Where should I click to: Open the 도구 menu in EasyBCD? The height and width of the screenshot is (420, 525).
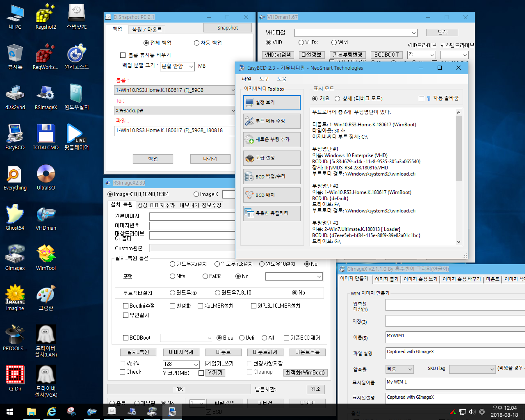(x=264, y=79)
